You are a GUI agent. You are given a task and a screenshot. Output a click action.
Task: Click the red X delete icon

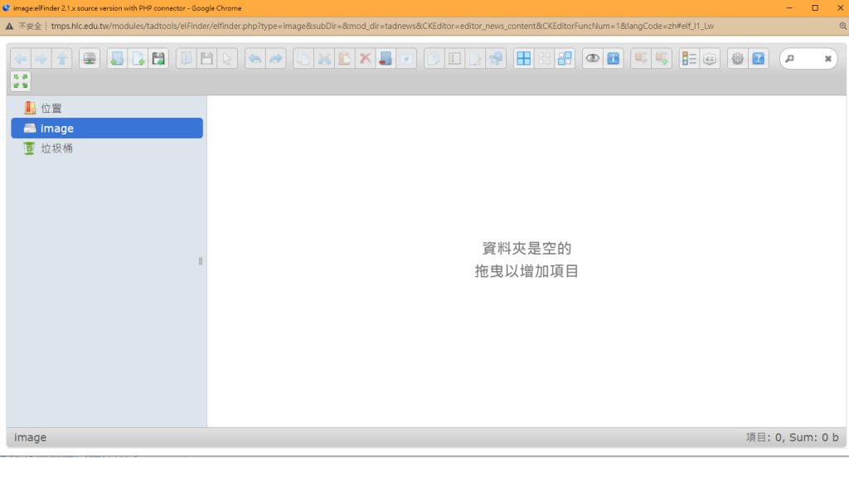pos(365,59)
